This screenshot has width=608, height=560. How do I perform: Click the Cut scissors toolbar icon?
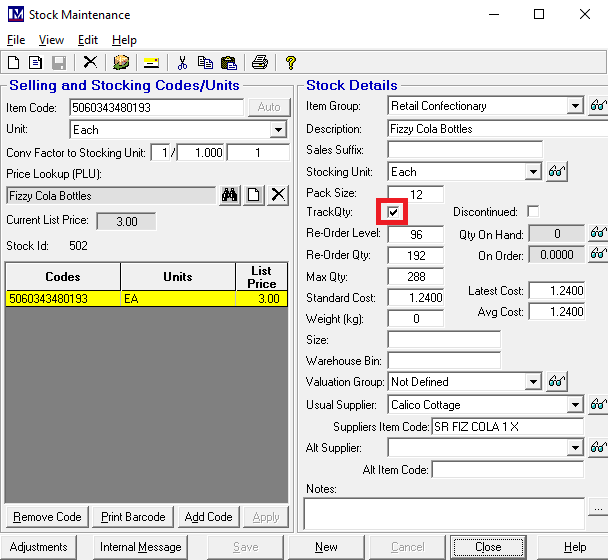coord(183,62)
